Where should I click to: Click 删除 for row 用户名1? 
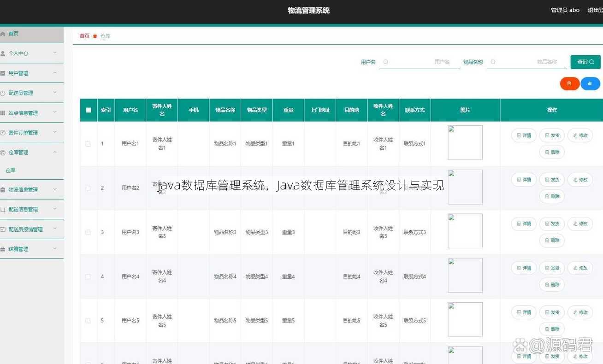pos(552,152)
